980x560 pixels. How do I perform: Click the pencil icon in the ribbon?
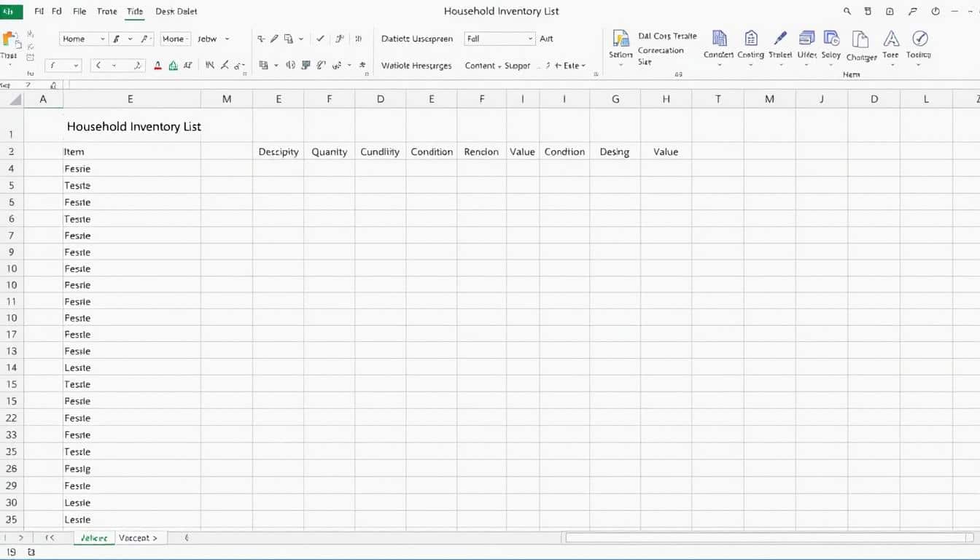point(274,39)
